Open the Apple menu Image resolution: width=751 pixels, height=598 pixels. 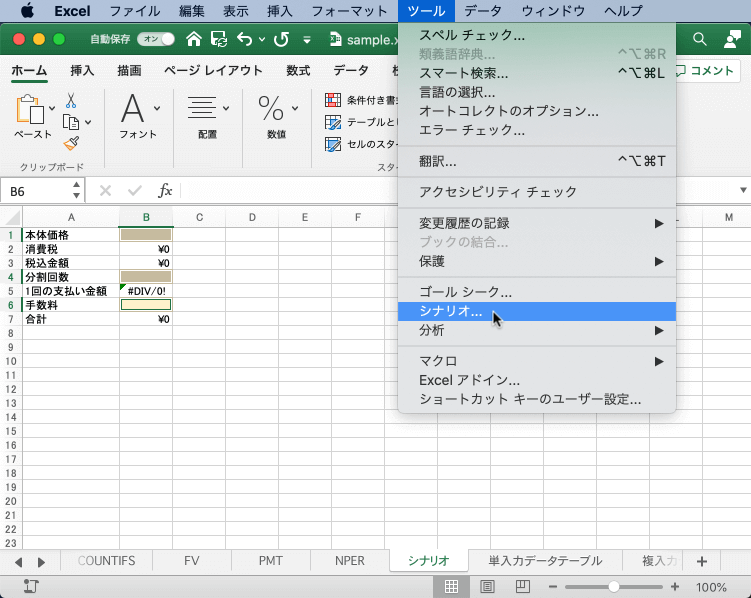coord(27,11)
